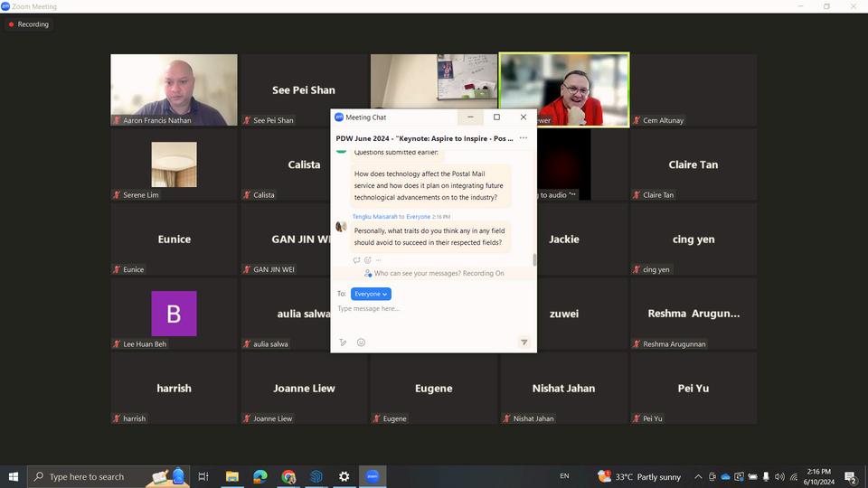The height and width of the screenshot is (488, 868).
Task: Show hidden system tray icons
Action: click(698, 476)
